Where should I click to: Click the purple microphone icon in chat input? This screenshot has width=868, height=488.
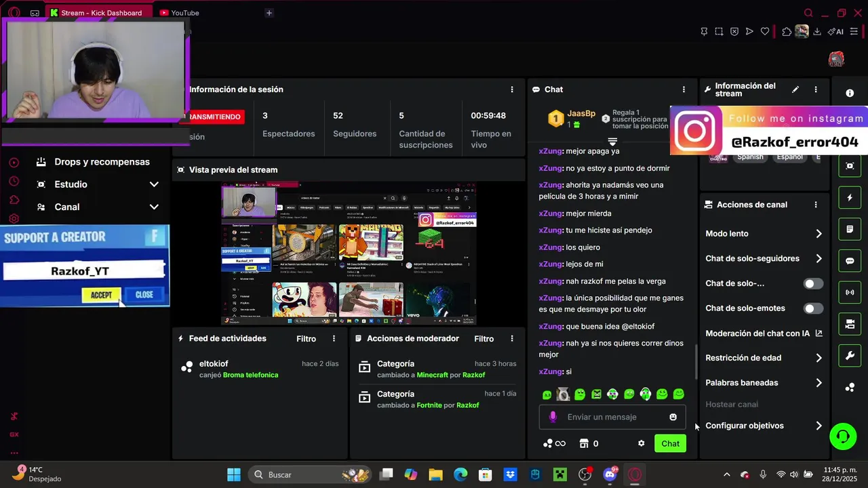coord(553,417)
